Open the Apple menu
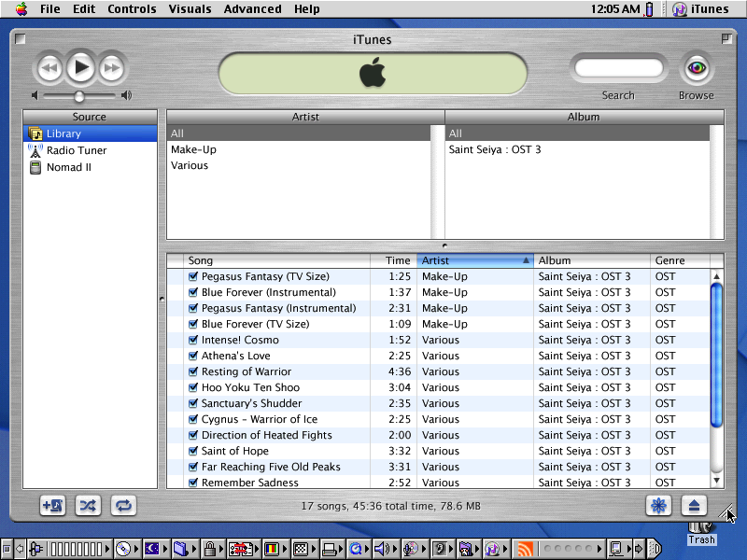The image size is (747, 560). pyautogui.click(x=21, y=8)
